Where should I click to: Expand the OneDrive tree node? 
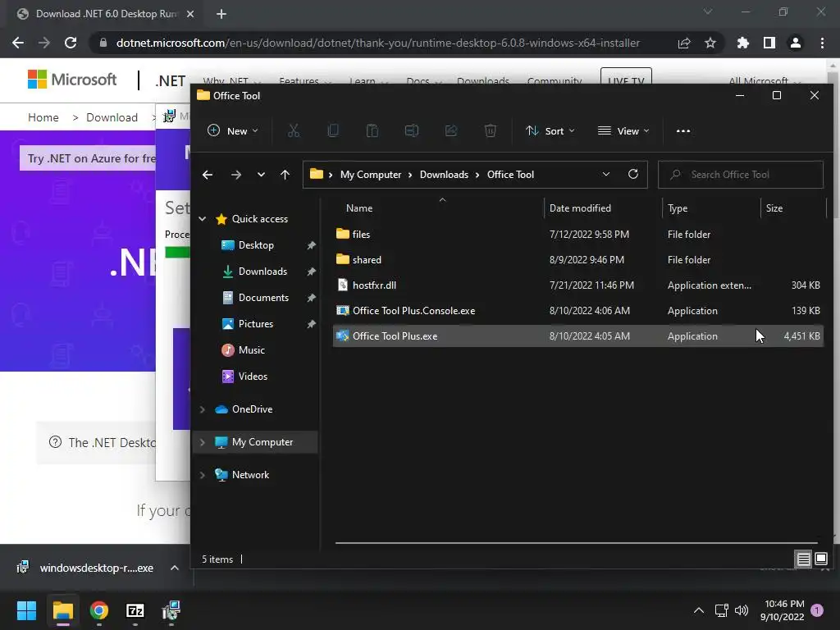tap(203, 409)
